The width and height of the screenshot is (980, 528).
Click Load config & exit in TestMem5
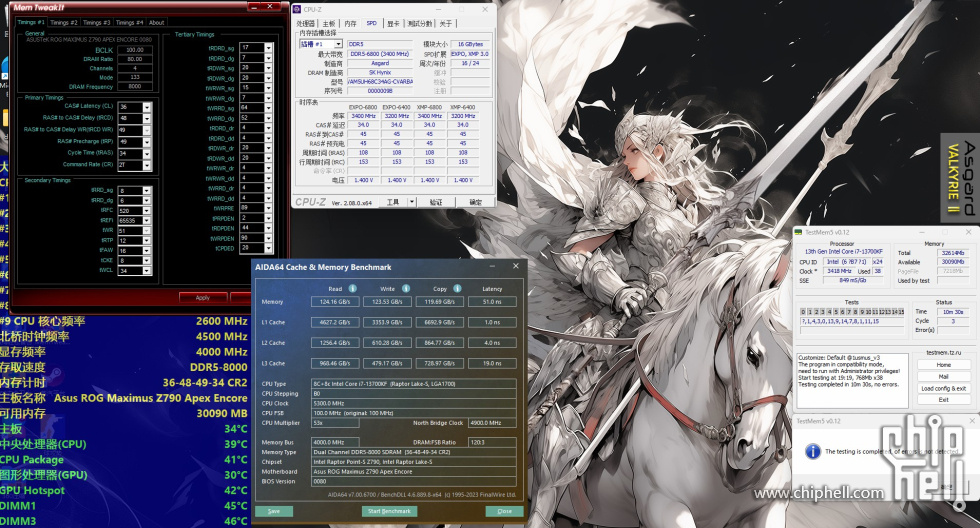click(944, 389)
